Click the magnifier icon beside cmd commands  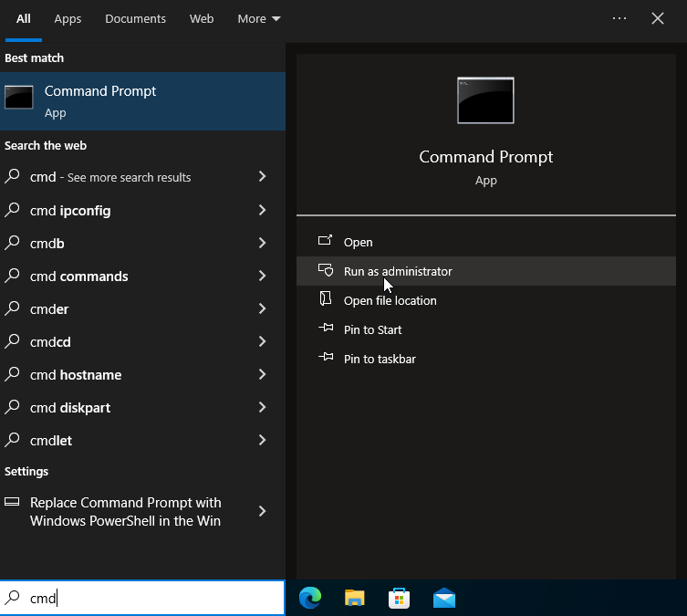click(12, 276)
